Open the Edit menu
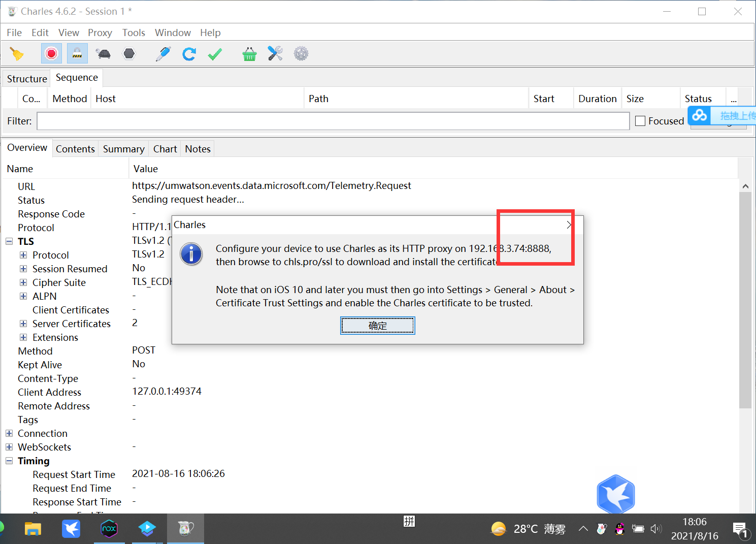 [x=40, y=33]
